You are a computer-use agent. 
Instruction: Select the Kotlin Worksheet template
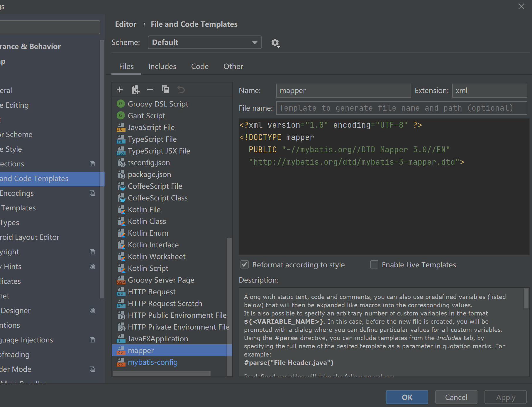click(x=157, y=256)
